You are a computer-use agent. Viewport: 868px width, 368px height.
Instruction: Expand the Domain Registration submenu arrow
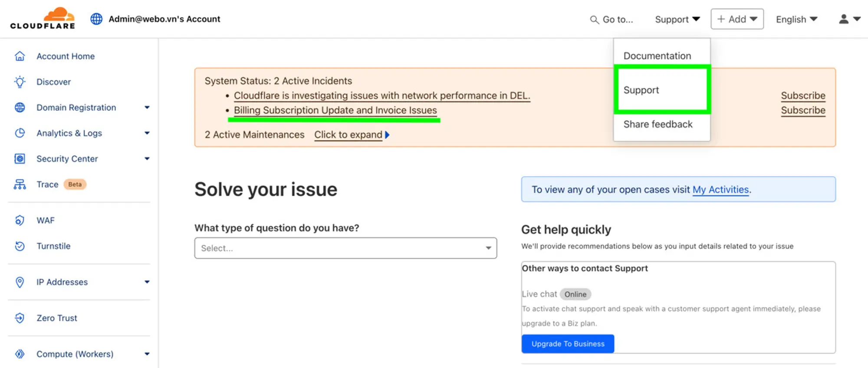147,107
